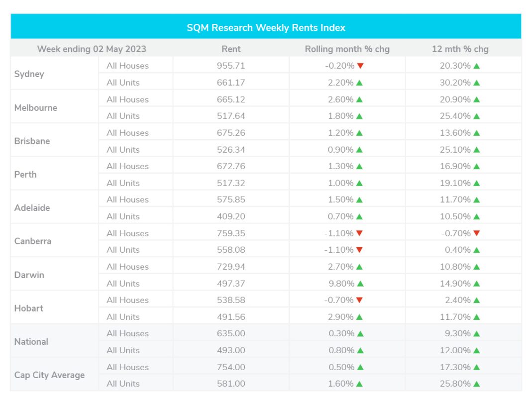
Task: Click Cap City houses rent value 754.00
Action: coord(231,367)
